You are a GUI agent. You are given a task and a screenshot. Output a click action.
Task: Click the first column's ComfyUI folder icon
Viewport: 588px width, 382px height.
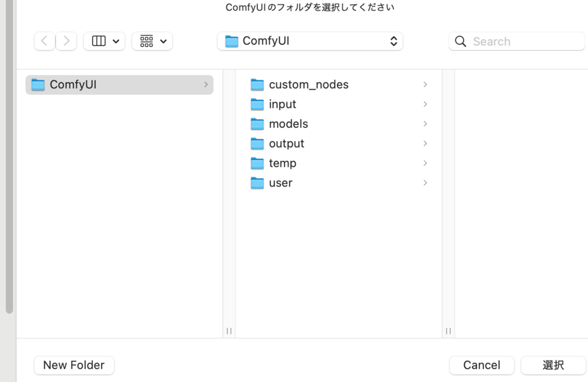pos(38,85)
